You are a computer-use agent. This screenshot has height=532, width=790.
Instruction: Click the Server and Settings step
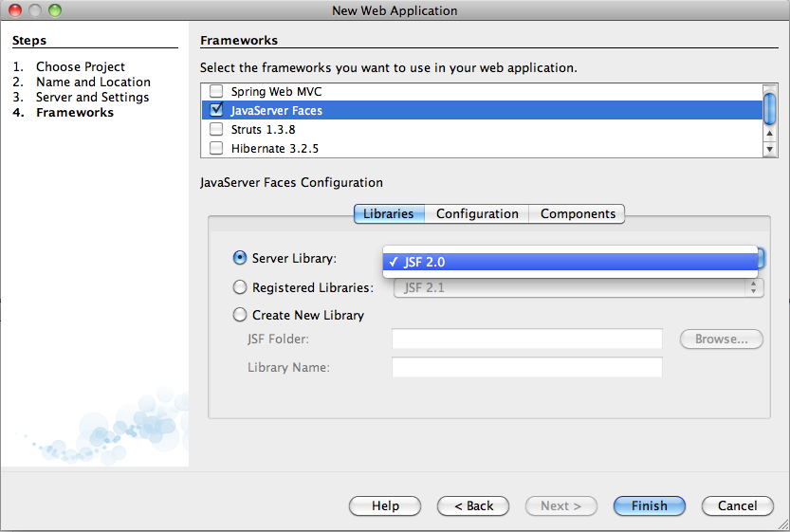93,97
